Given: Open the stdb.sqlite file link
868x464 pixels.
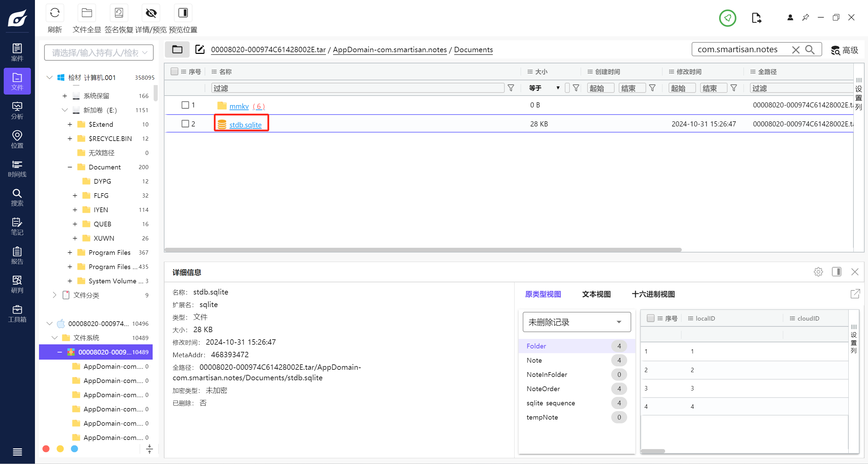Looking at the screenshot, I should click(245, 125).
